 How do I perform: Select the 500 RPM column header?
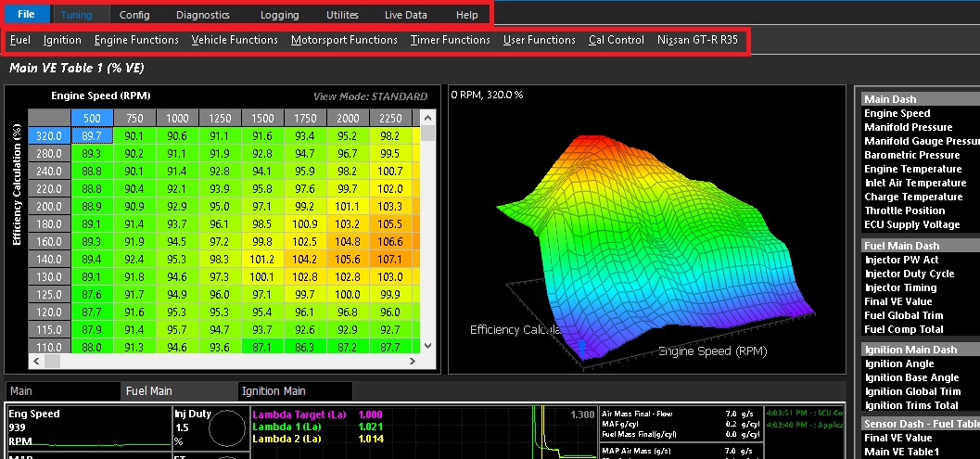[92, 118]
